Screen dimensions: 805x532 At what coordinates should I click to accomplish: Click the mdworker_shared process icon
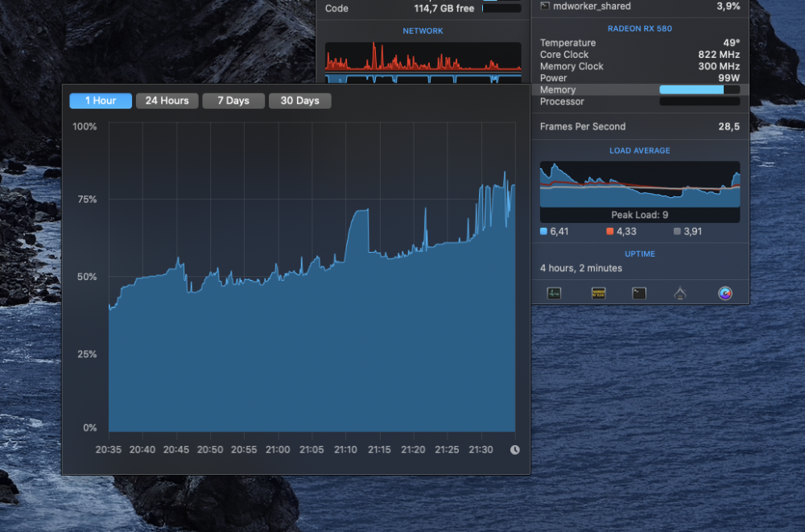coord(545,6)
